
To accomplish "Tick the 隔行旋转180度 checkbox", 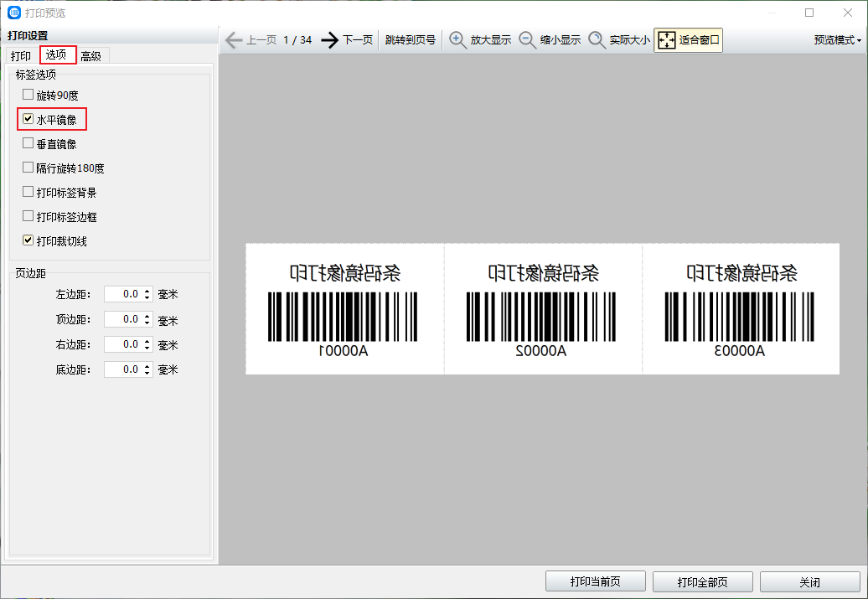I will [x=28, y=168].
